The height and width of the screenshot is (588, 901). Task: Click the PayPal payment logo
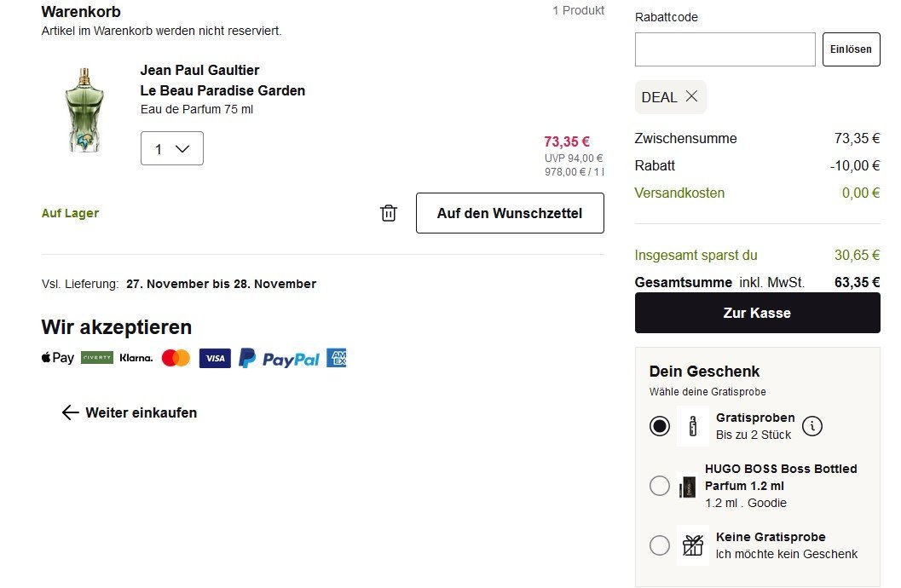280,359
